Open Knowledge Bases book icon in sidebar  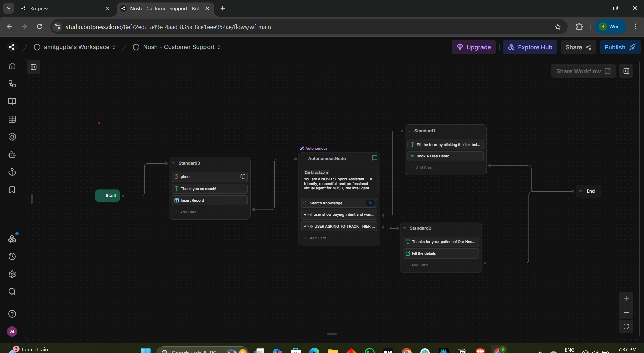pos(12,101)
